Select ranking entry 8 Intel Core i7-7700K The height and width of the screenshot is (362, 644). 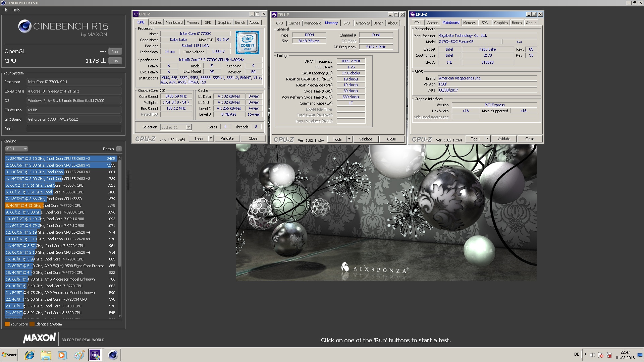click(x=60, y=205)
